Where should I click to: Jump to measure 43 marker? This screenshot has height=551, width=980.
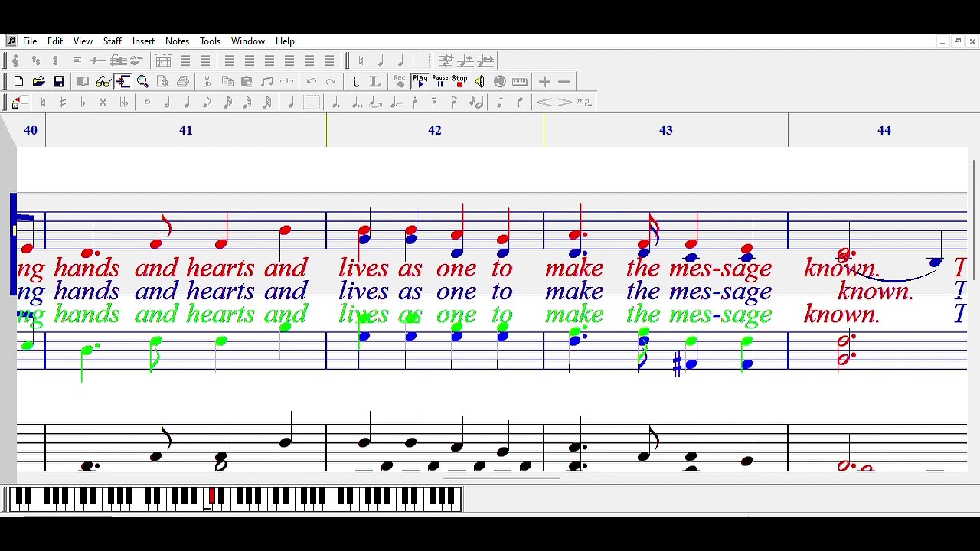(x=666, y=130)
